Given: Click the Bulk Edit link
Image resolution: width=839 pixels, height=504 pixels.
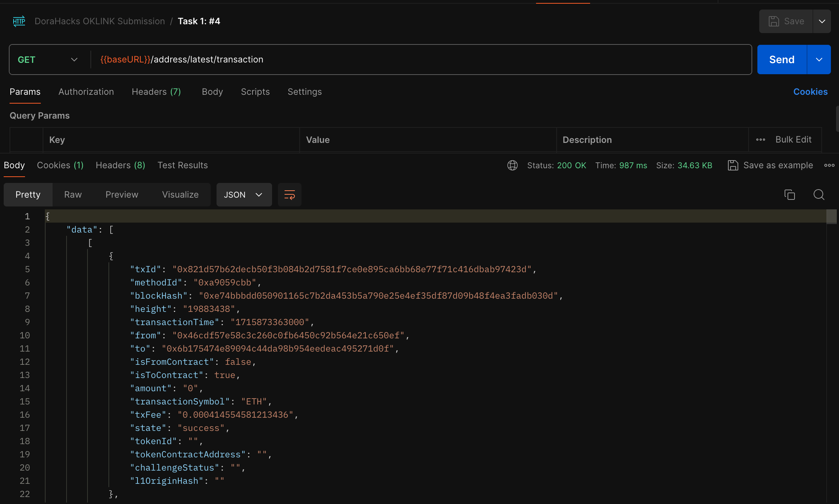Looking at the screenshot, I should [x=793, y=140].
